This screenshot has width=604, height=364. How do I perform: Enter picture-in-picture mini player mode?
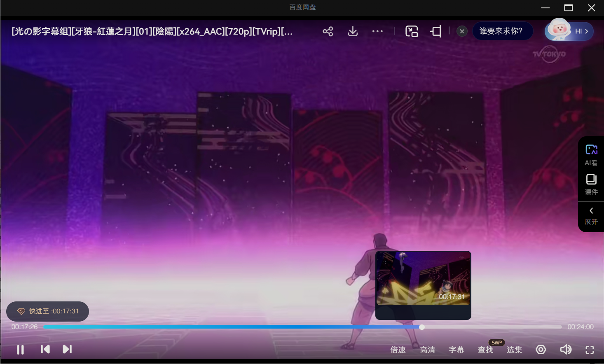coord(412,31)
